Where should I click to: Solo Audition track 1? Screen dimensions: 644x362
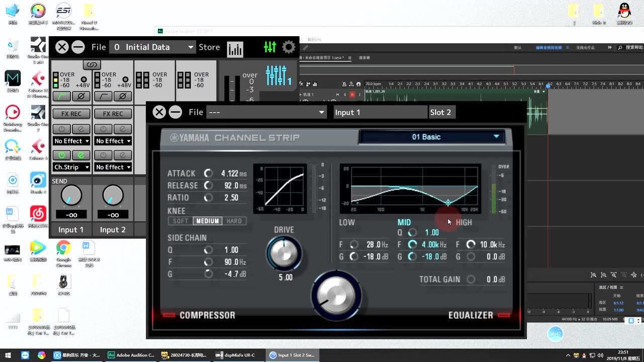pos(345,95)
